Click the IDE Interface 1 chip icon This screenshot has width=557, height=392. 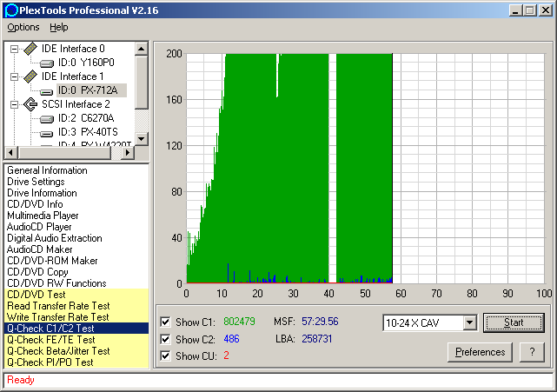(x=31, y=76)
